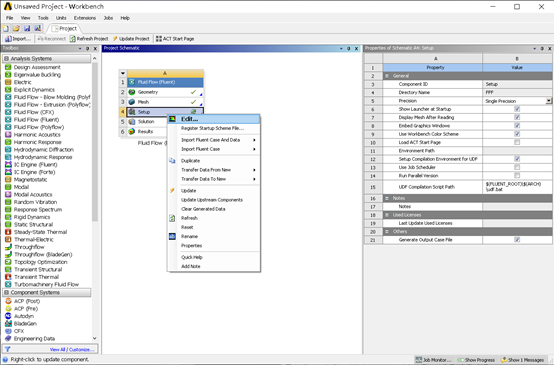Click the Import button in toolbar
Screen dimensions: 554x365
coord(18,39)
